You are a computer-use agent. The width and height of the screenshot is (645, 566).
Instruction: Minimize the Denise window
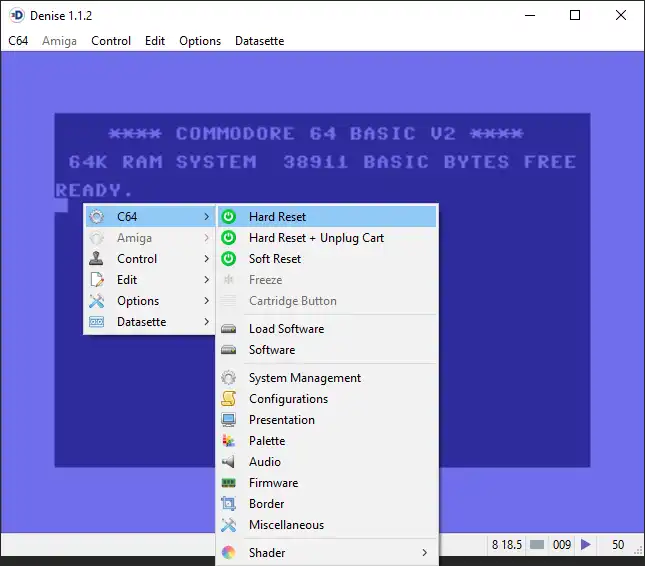tap(530, 16)
